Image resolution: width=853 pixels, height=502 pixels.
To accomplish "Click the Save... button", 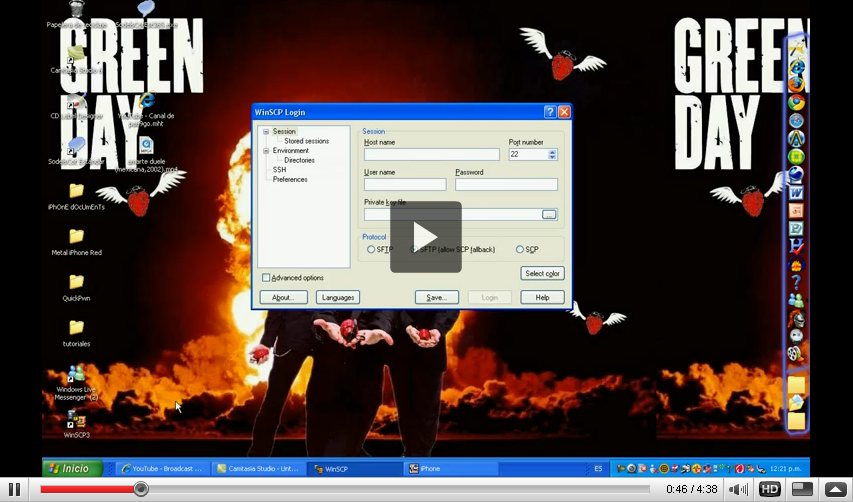I will click(x=437, y=298).
